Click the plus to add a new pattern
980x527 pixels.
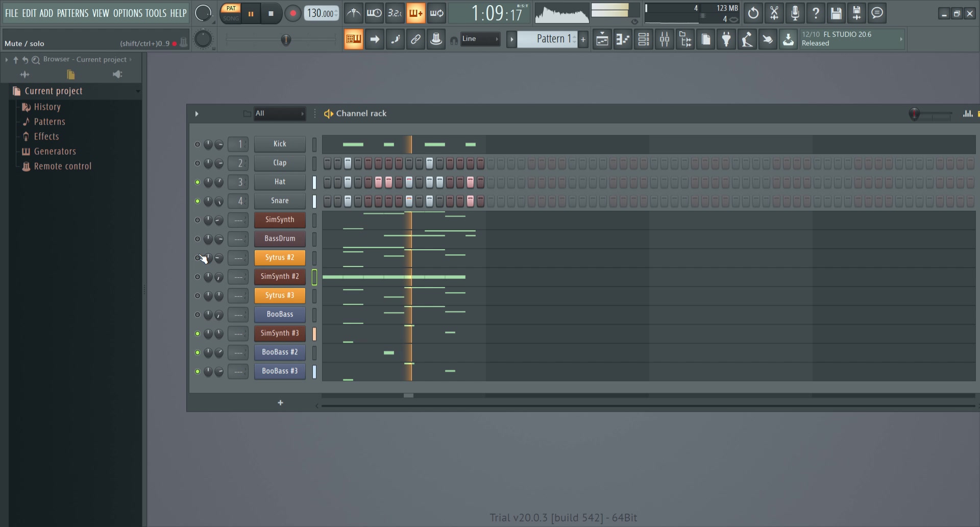pyautogui.click(x=583, y=39)
